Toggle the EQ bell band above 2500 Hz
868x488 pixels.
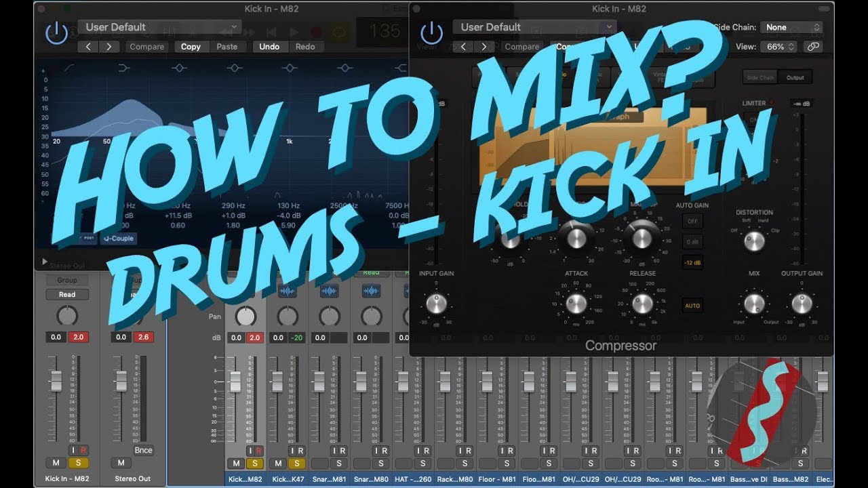point(345,68)
